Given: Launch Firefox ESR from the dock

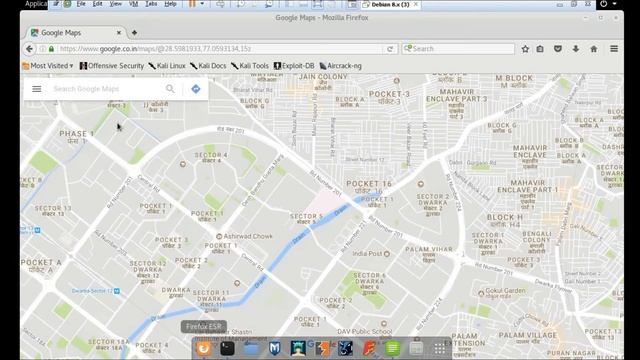Looking at the screenshot, I should click(204, 348).
